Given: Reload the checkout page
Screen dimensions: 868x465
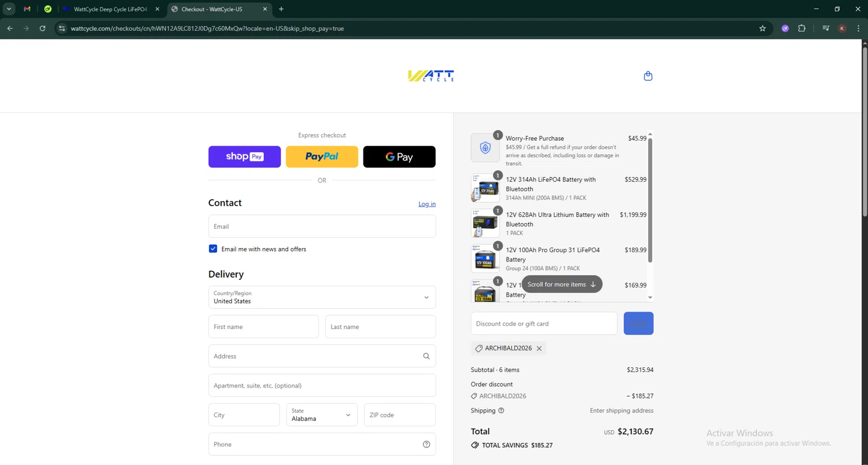Looking at the screenshot, I should pos(42,28).
